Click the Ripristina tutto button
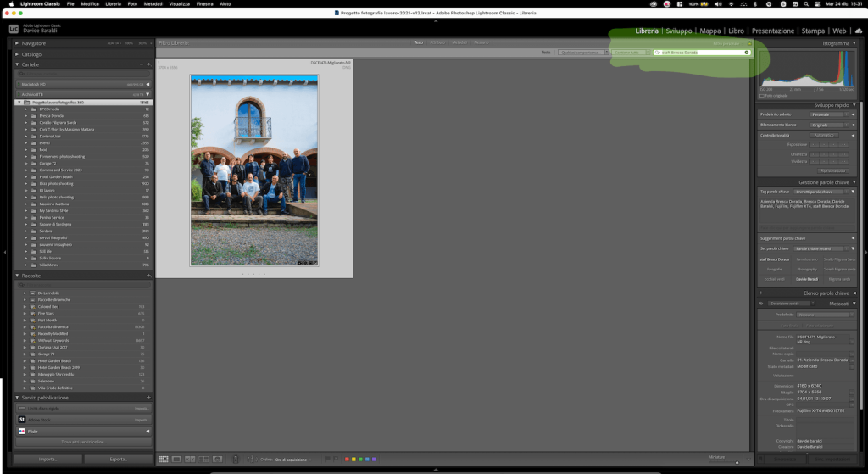The width and height of the screenshot is (868, 474). tap(833, 170)
